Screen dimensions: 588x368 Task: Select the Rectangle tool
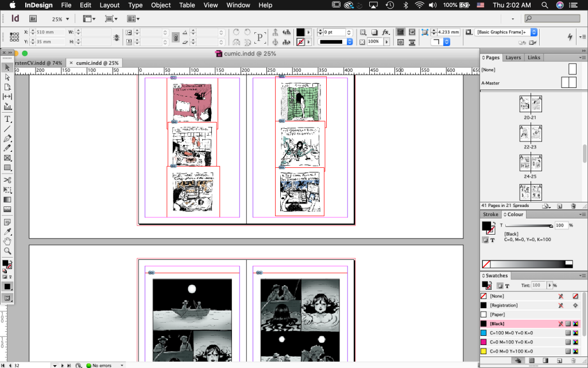pyautogui.click(x=7, y=168)
